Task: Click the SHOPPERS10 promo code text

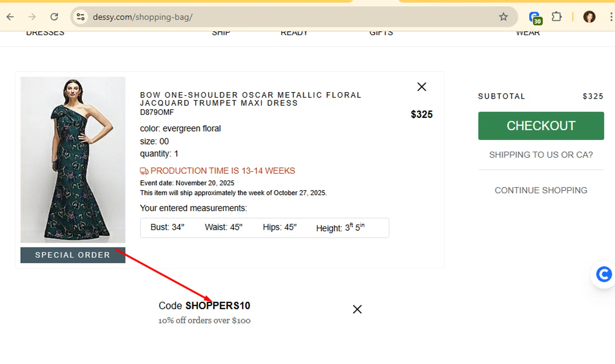Action: (218, 306)
